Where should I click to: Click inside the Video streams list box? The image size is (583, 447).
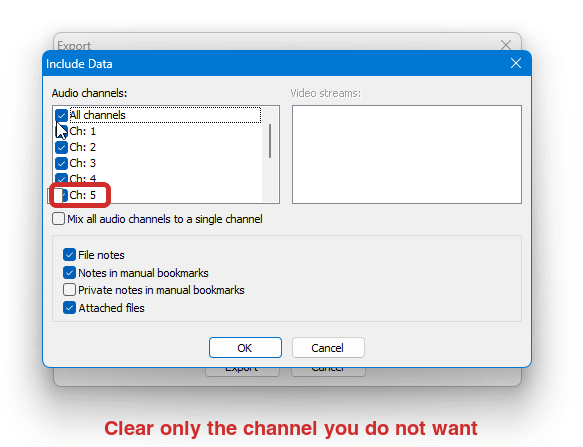407,154
